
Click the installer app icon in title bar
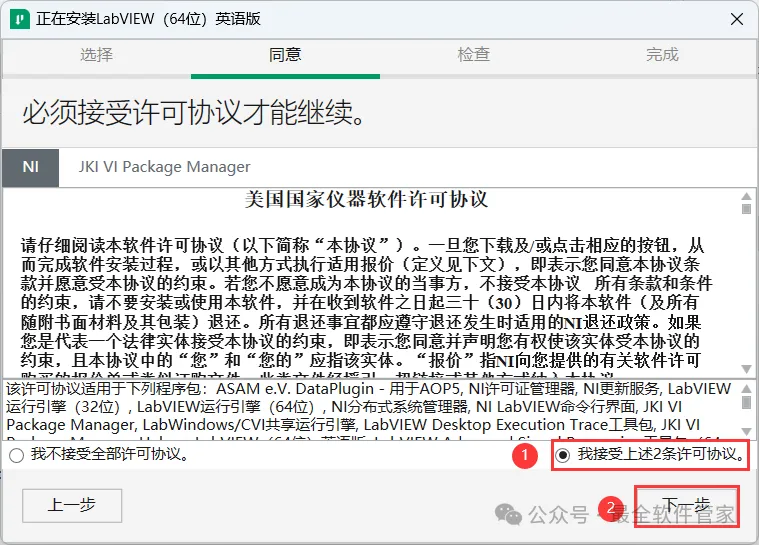click(20, 19)
